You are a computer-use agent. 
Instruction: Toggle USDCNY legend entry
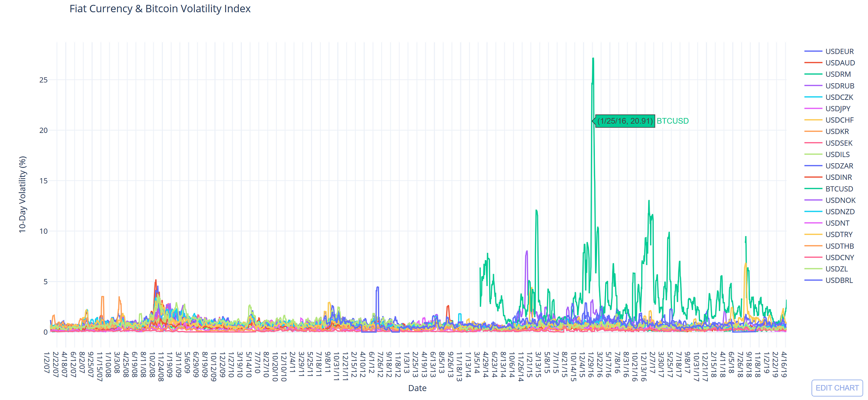click(829, 258)
